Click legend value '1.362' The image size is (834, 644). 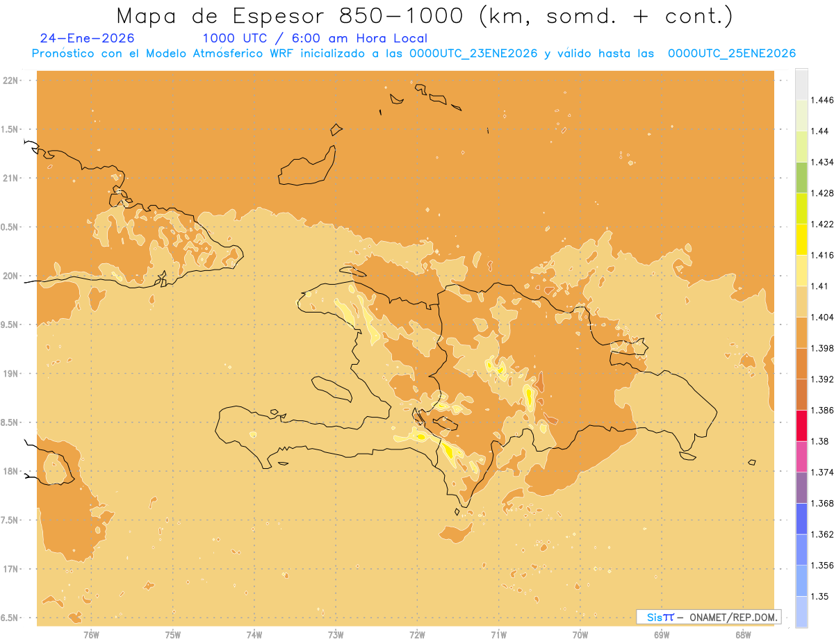[x=824, y=534]
